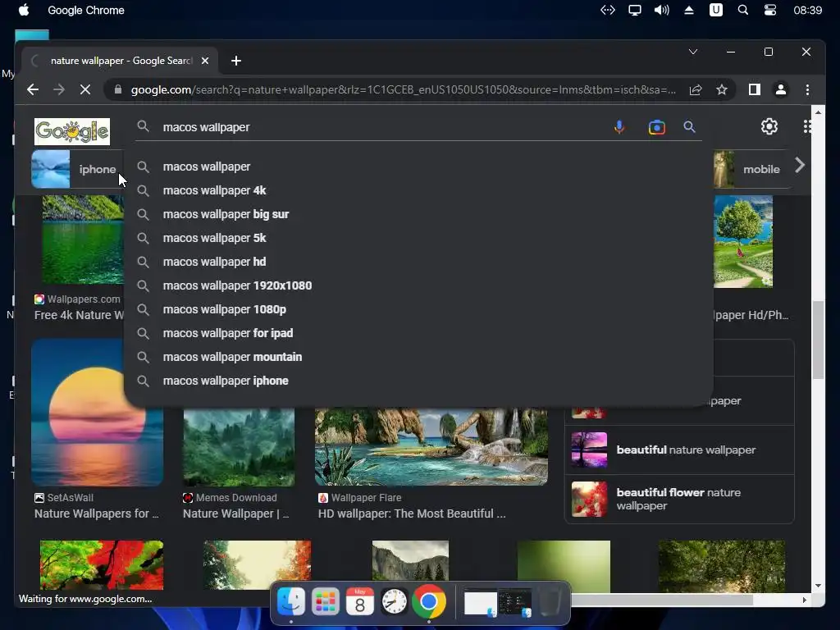Show more filter chips arrow
Viewport: 840px width, 630px height.
pos(800,165)
